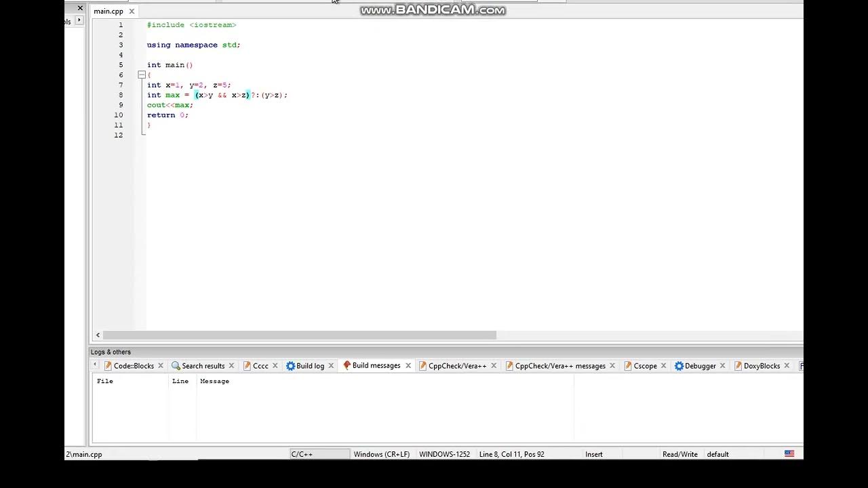Close the Code::Blocks log tab

coord(161,366)
